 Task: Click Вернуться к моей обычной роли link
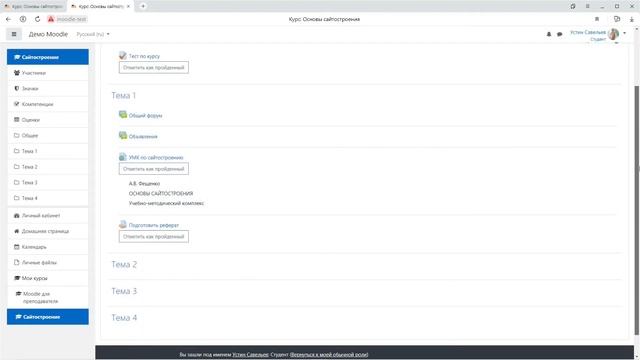(x=329, y=354)
